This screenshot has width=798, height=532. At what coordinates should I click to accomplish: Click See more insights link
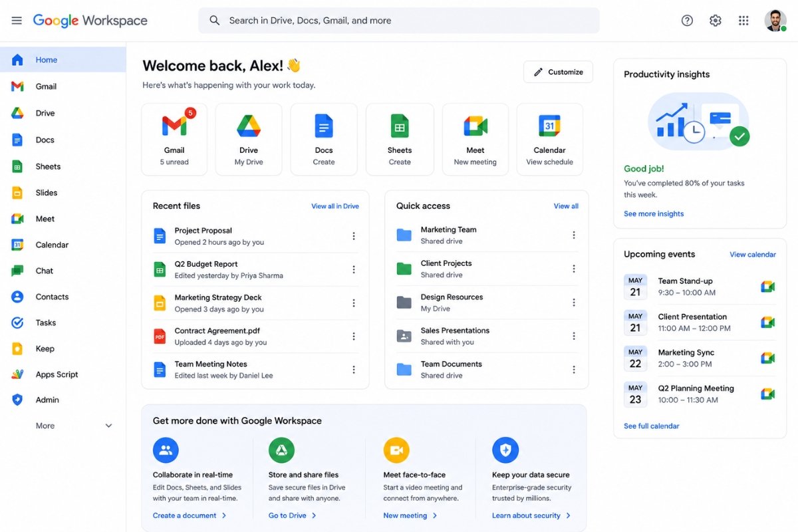click(x=654, y=213)
